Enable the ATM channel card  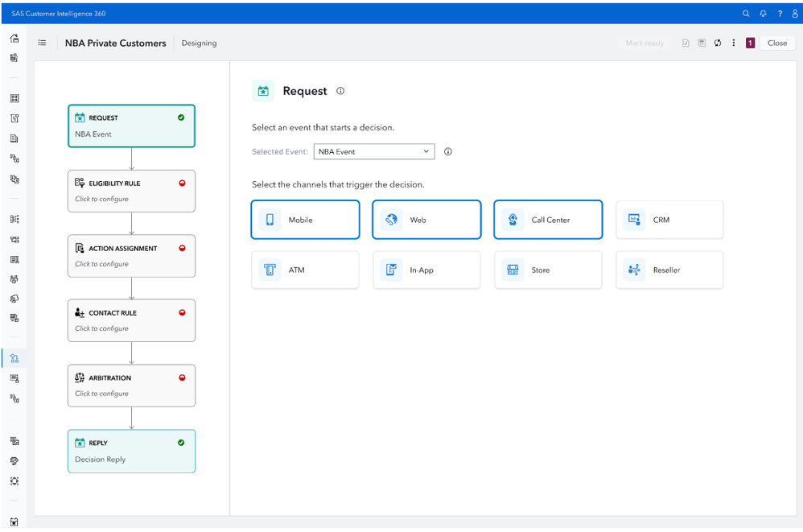tap(305, 270)
